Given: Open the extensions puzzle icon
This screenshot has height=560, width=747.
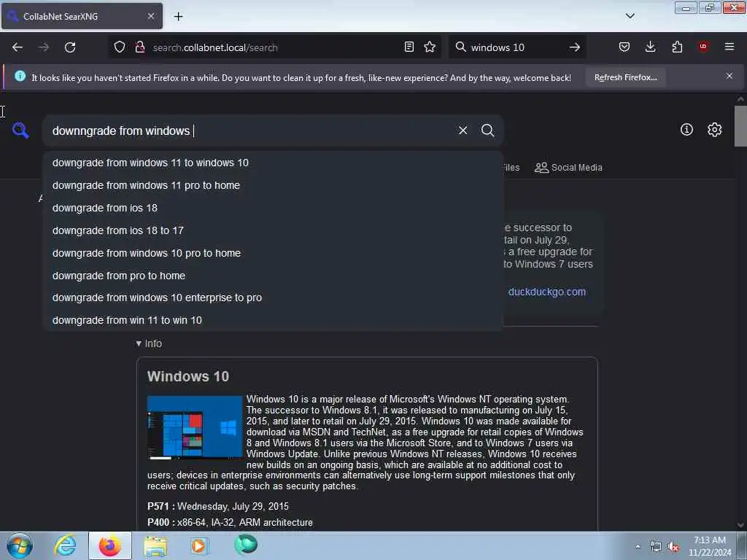Looking at the screenshot, I should coord(677,47).
